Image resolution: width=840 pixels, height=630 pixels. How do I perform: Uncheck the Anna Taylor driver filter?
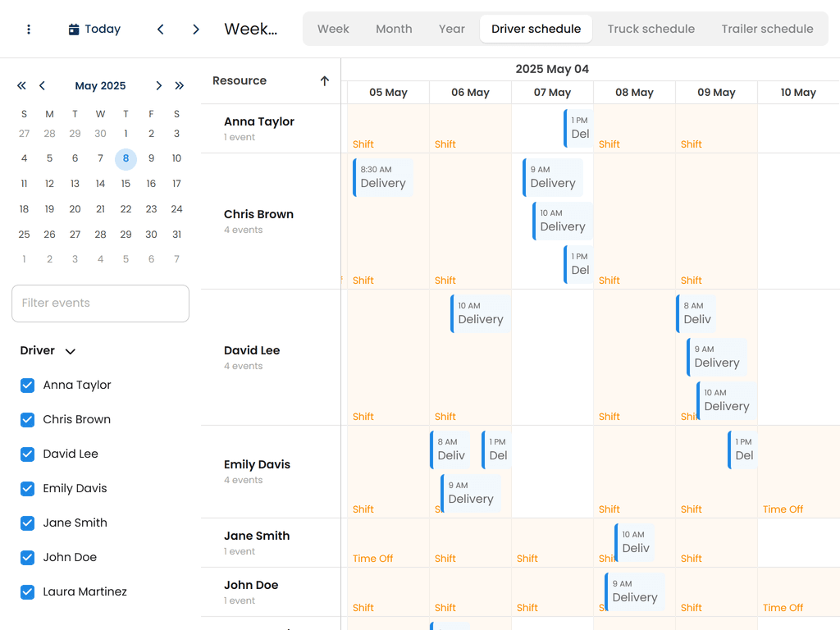27,385
